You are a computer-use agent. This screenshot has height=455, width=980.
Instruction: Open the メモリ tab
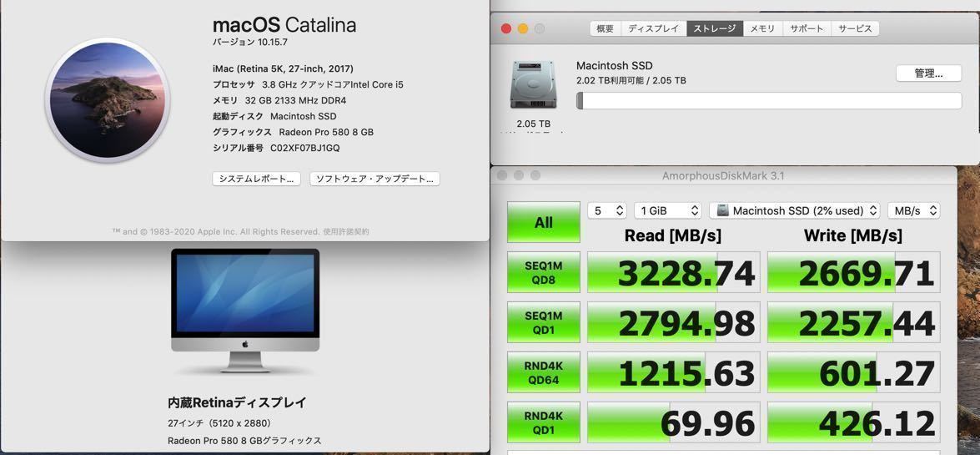(x=762, y=28)
